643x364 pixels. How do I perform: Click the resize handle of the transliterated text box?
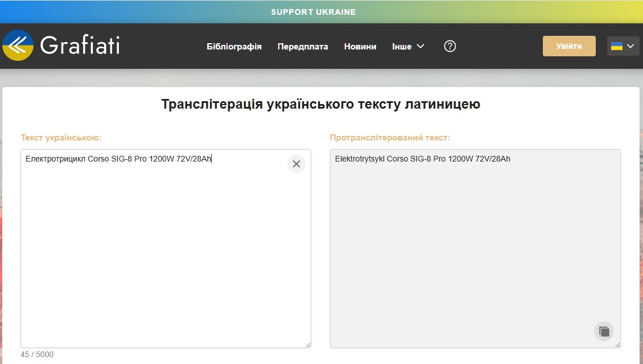pos(617,345)
